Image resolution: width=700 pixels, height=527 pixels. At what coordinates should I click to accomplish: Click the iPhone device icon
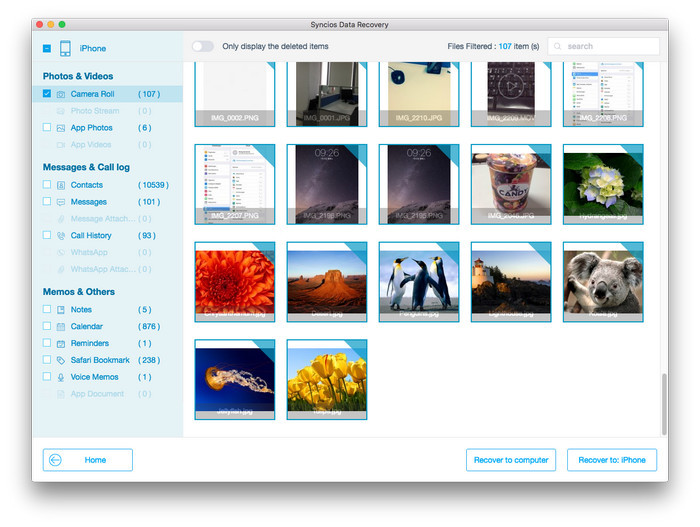pos(65,48)
